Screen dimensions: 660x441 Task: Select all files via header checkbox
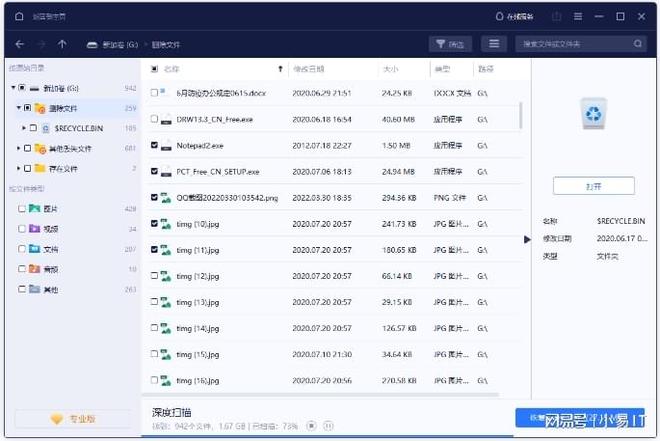154,69
